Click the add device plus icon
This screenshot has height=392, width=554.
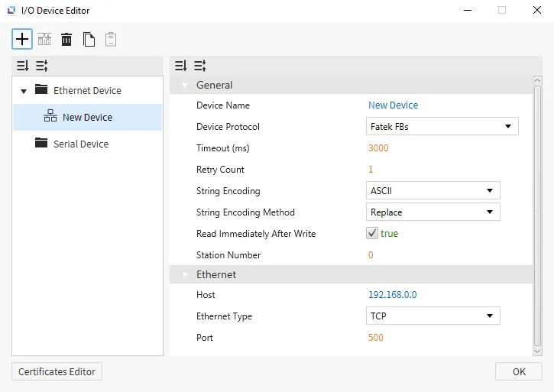tap(22, 39)
